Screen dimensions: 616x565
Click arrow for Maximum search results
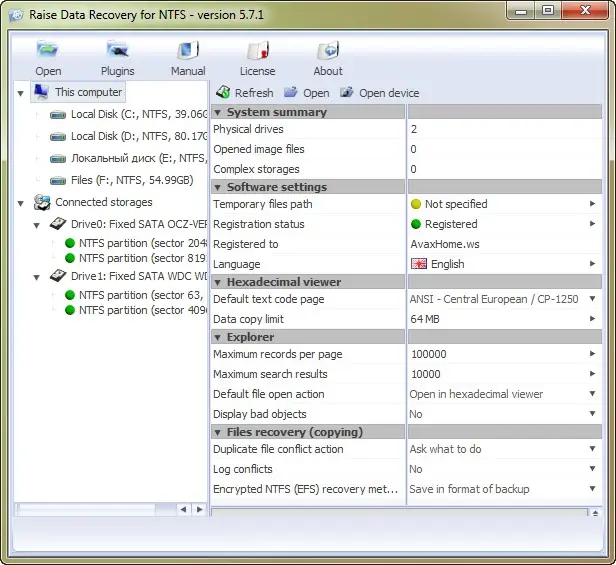592,374
